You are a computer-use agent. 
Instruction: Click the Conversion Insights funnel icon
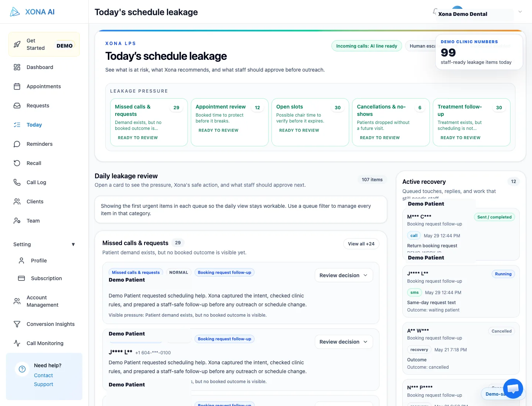pyautogui.click(x=17, y=324)
